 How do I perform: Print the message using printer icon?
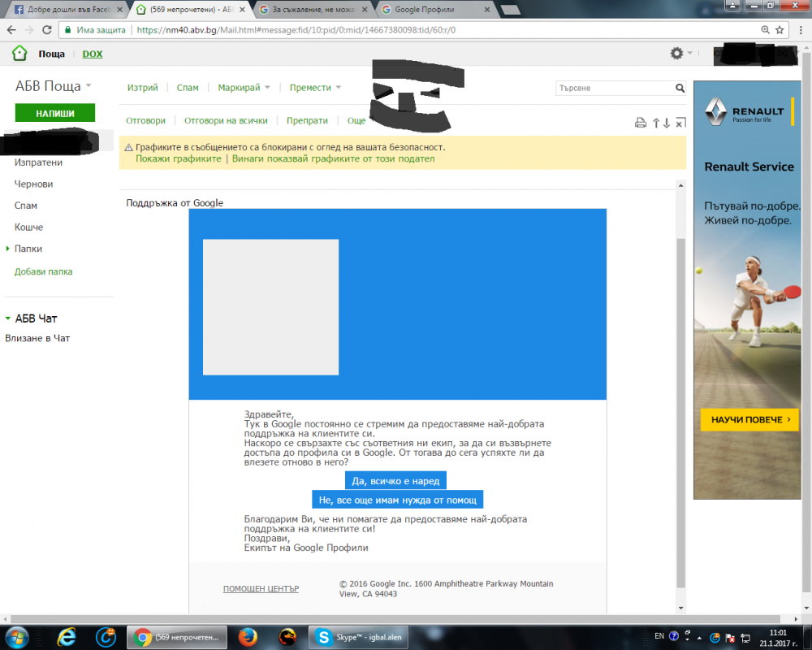pyautogui.click(x=641, y=123)
